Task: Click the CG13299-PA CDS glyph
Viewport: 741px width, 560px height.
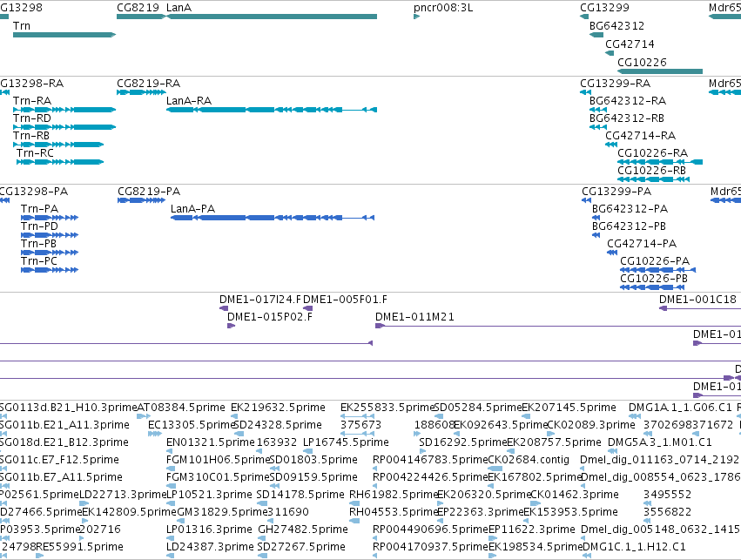Action: (587, 200)
